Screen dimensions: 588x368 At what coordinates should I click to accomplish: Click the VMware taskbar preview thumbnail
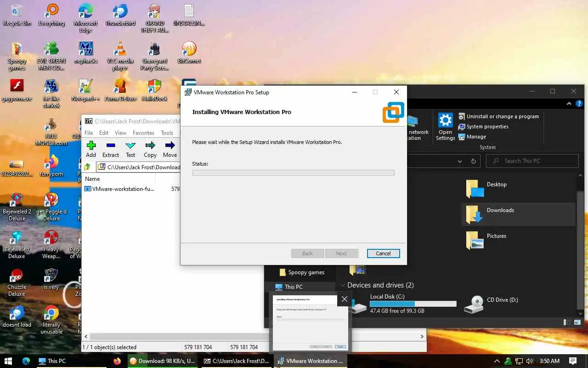pos(310,322)
